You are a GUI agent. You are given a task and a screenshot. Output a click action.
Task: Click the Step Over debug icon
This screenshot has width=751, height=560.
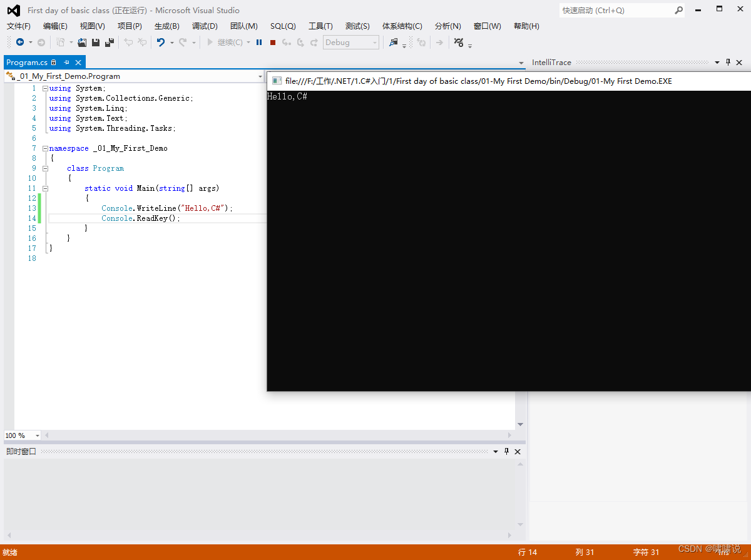point(300,42)
